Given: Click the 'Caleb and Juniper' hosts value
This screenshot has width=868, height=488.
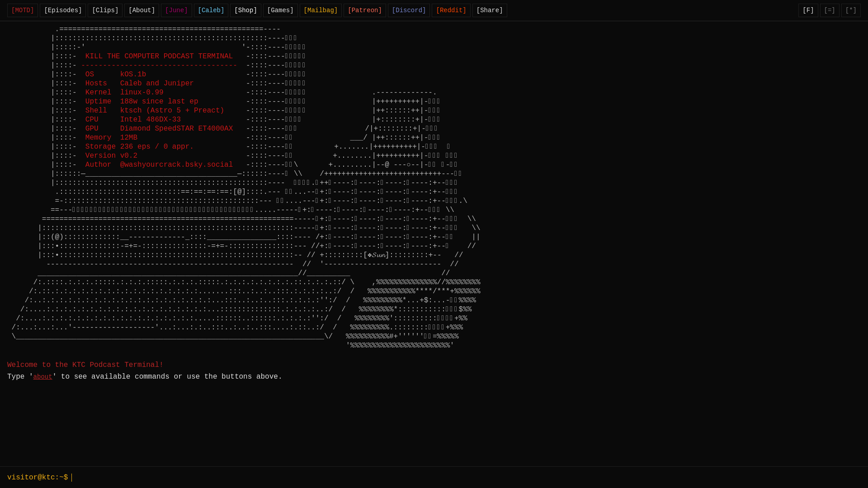Looking at the screenshot, I should coord(157,84).
